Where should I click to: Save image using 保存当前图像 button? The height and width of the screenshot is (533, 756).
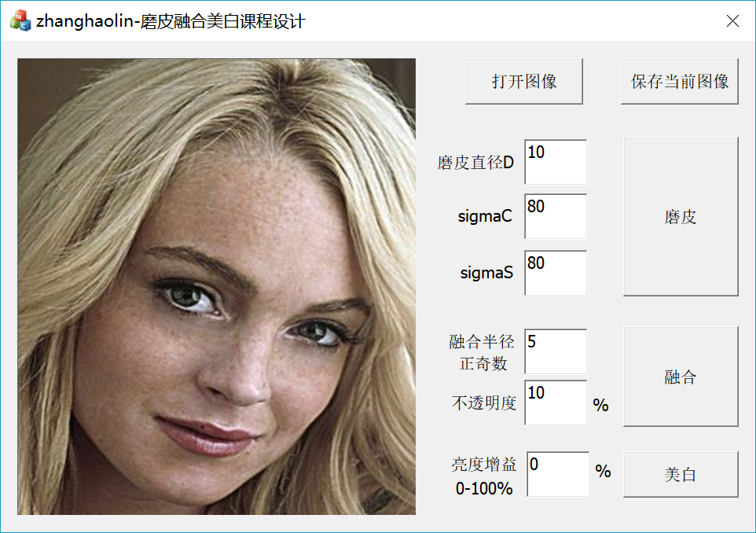[x=680, y=81]
